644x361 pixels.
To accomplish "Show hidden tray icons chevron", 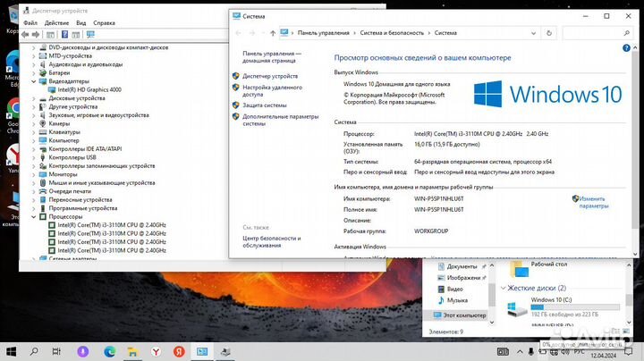I will [x=520, y=352].
